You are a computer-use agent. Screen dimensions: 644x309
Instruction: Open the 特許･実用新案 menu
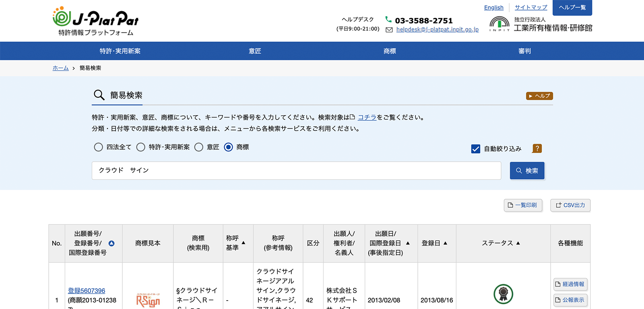[x=120, y=51]
